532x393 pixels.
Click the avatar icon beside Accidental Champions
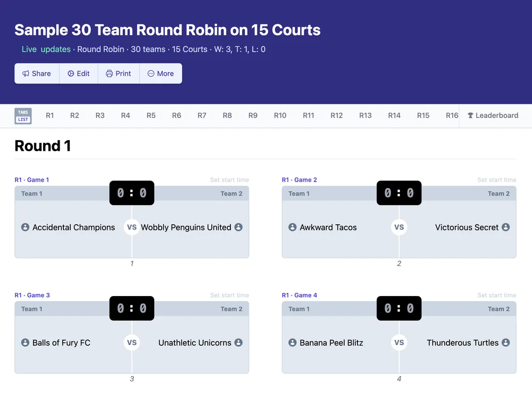24,227
